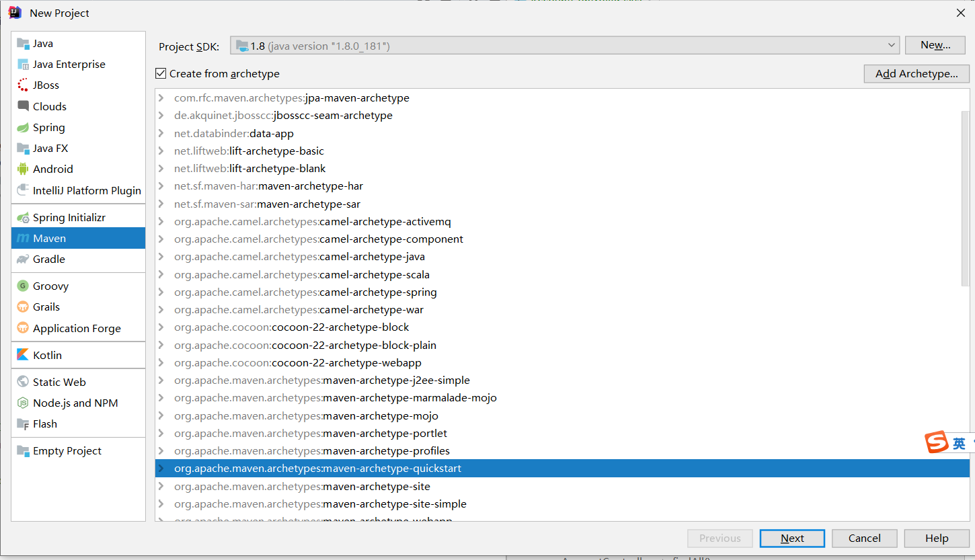Expand camel-archetype-activemq chevron

click(x=161, y=222)
